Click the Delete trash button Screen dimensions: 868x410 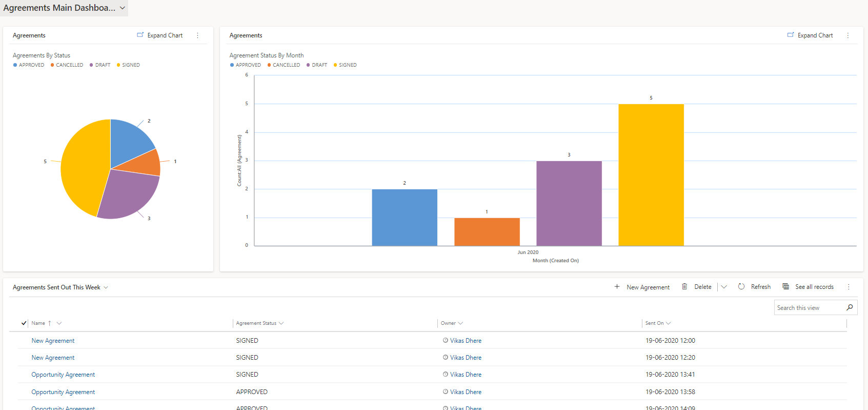coord(696,287)
